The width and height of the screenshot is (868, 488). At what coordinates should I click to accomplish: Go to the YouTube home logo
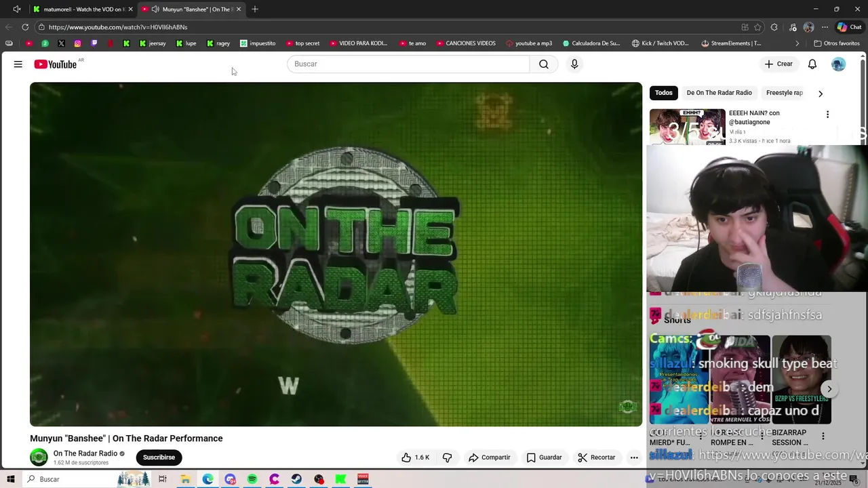[x=56, y=64]
